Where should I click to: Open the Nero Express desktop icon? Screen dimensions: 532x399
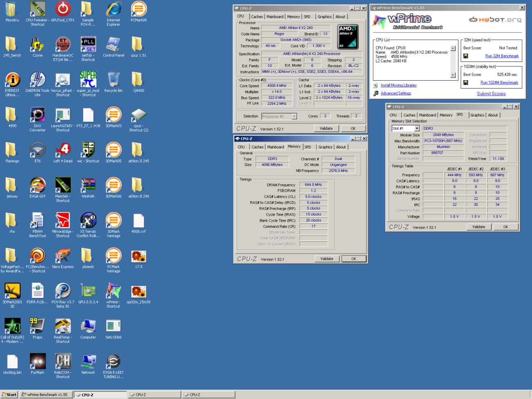[63, 256]
